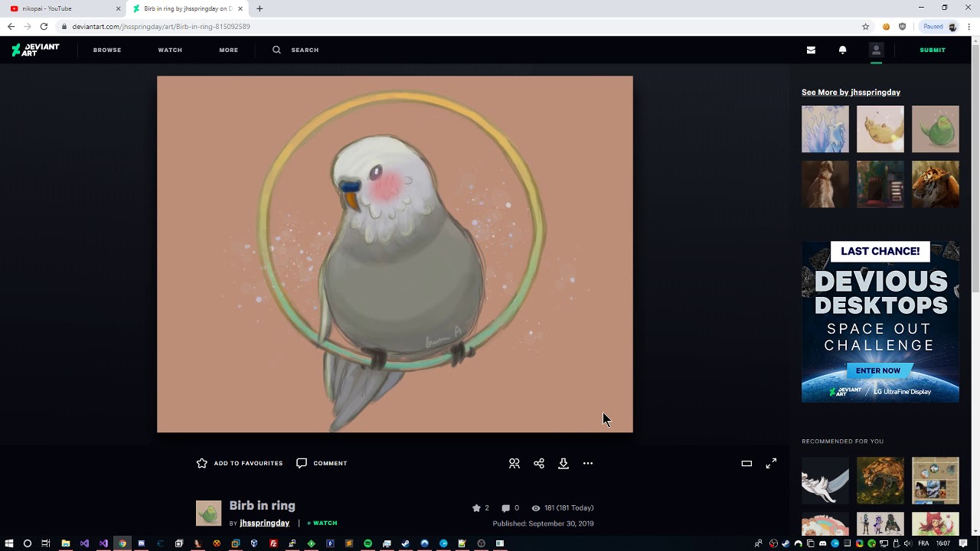Open Windows Start menu
Screen dimensions: 980x551
point(8,543)
